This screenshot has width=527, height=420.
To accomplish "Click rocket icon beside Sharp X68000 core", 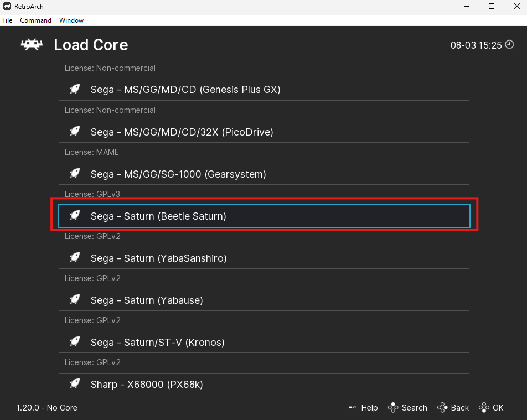I will tap(75, 383).
